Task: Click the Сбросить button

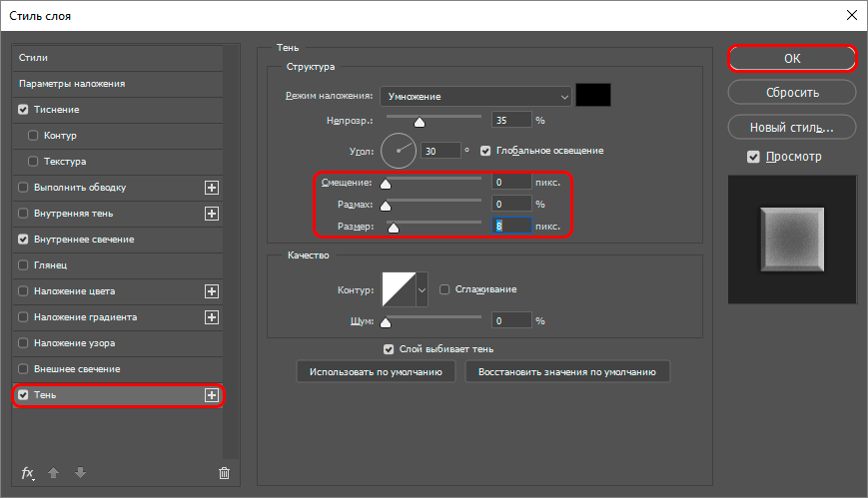Action: (x=792, y=93)
